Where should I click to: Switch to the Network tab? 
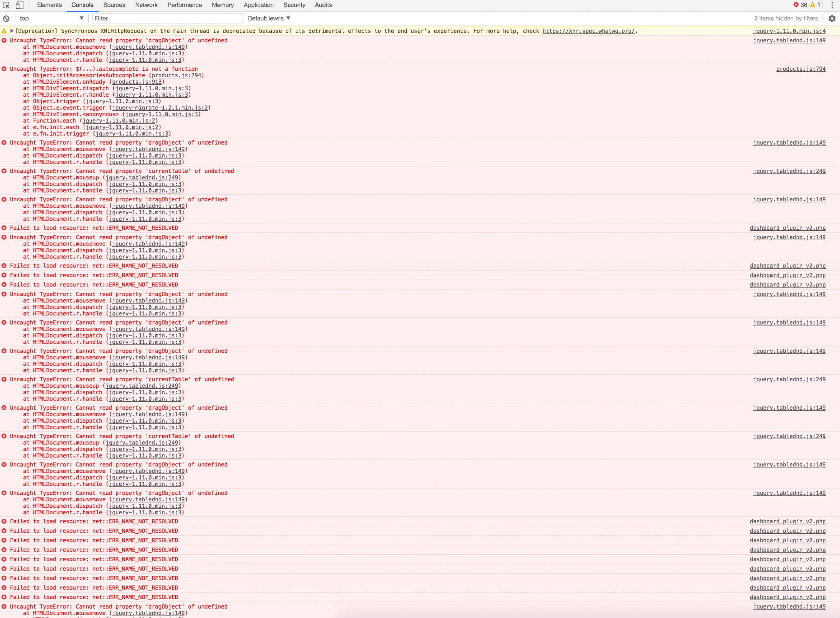point(146,5)
